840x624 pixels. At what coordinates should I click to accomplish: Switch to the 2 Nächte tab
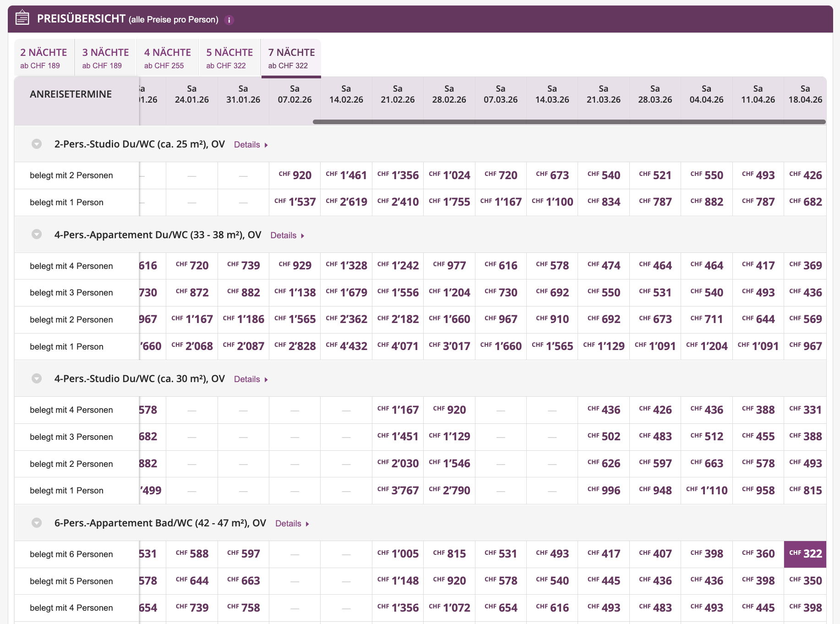point(44,58)
